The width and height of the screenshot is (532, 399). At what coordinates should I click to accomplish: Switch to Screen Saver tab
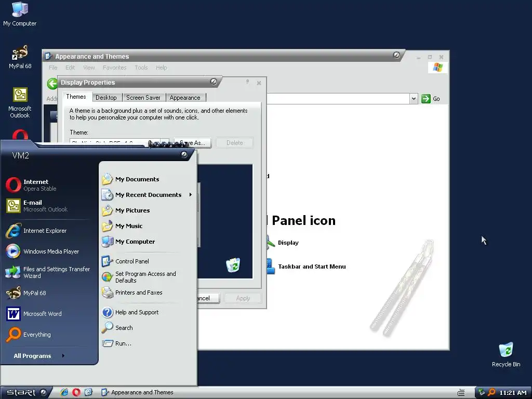click(x=143, y=98)
